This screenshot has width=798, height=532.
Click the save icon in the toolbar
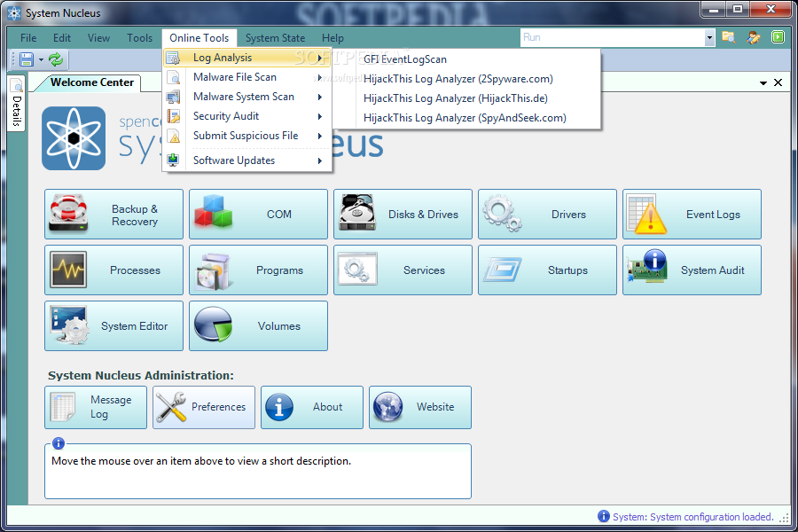pos(26,59)
